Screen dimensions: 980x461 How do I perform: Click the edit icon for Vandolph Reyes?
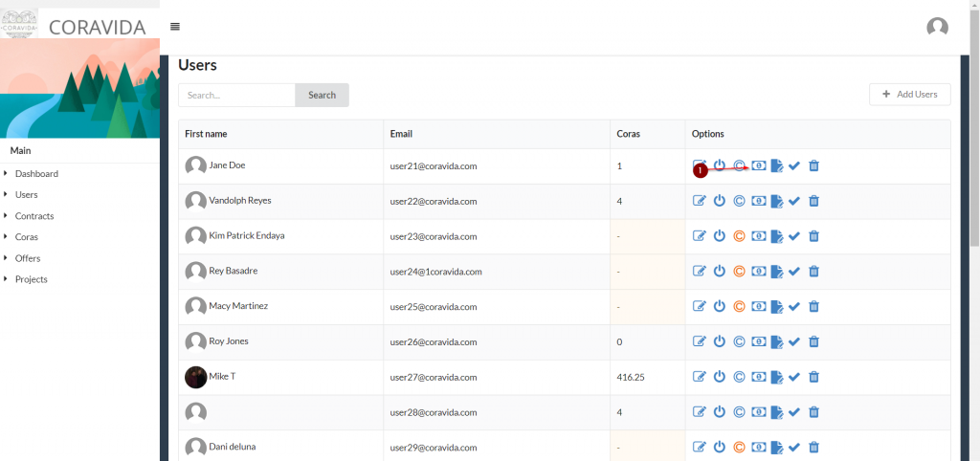point(700,201)
